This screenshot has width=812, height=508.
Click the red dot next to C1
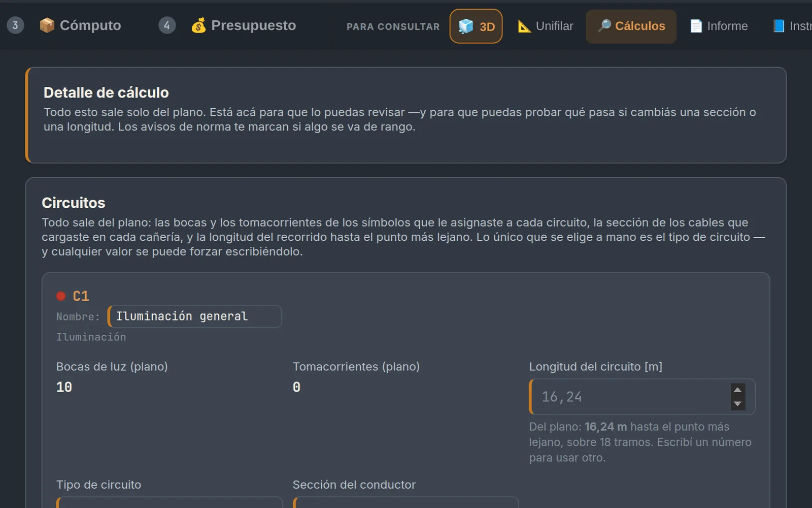coord(61,296)
